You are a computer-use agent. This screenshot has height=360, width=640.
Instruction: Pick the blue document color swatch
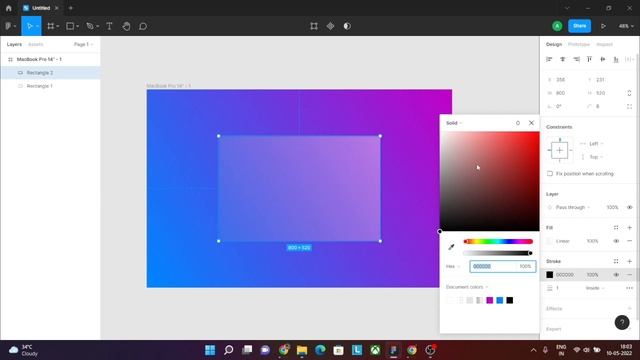pos(500,300)
